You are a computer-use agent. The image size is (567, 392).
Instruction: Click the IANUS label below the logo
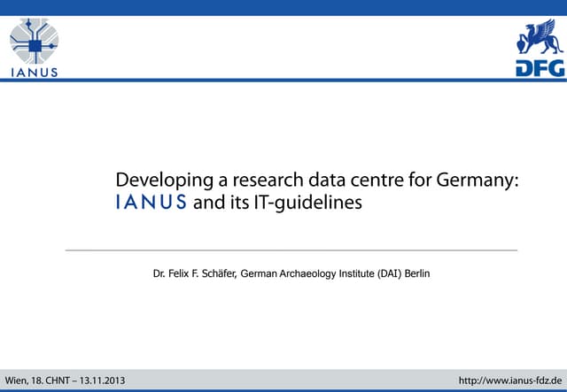coord(35,73)
